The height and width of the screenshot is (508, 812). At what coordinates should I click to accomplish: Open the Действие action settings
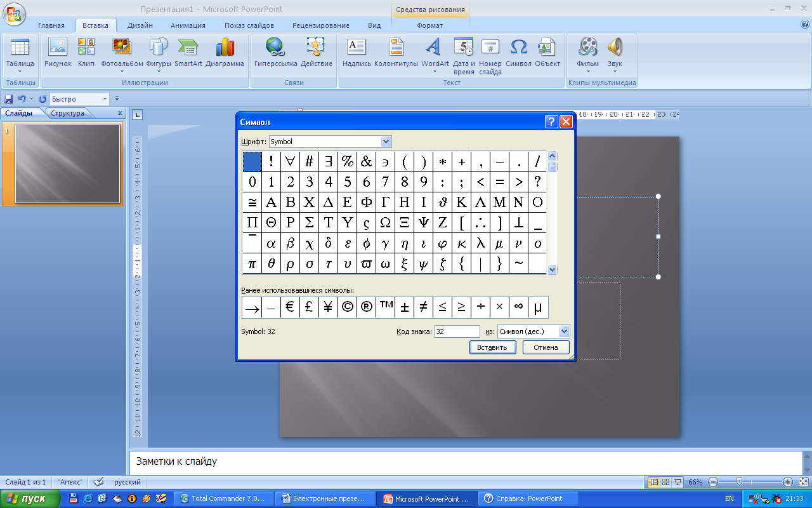pos(316,53)
